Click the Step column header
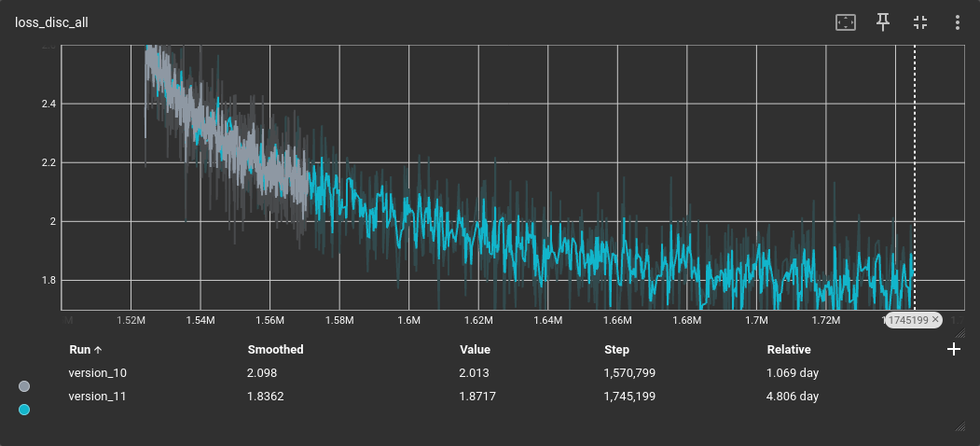 pos(616,350)
